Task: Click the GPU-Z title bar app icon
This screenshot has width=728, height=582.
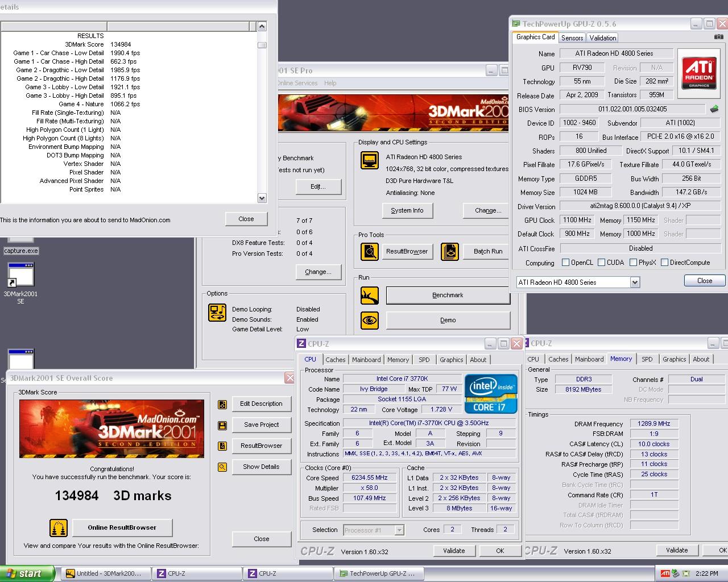Action: (x=516, y=24)
